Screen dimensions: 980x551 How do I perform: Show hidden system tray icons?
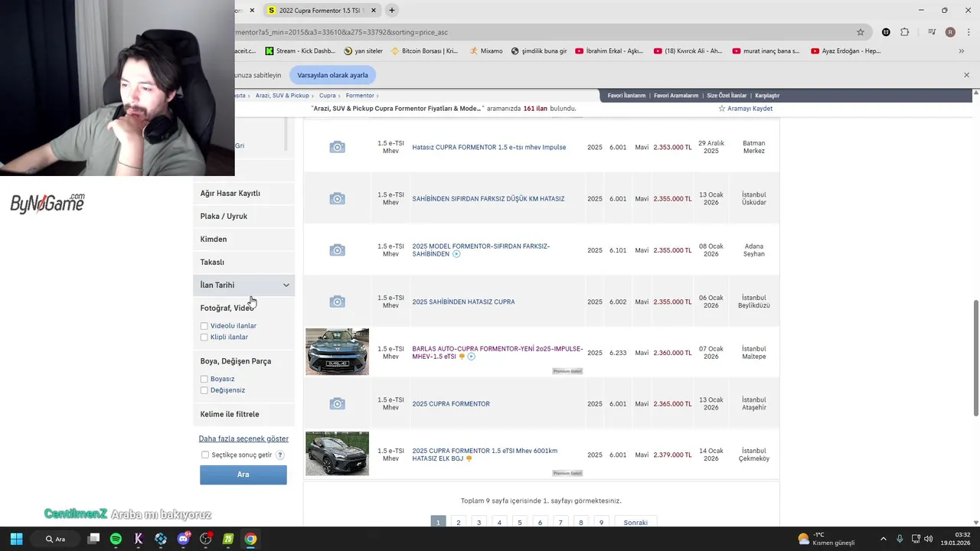[883, 539]
